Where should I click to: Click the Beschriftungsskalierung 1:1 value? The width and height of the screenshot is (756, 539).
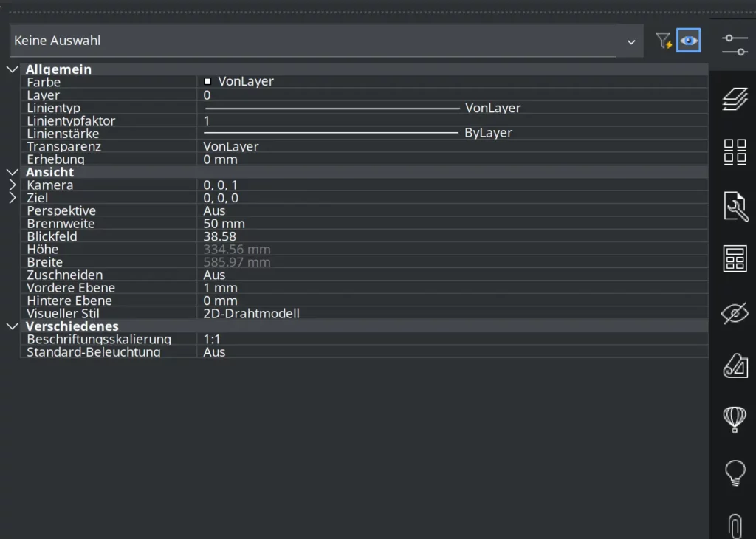453,339
